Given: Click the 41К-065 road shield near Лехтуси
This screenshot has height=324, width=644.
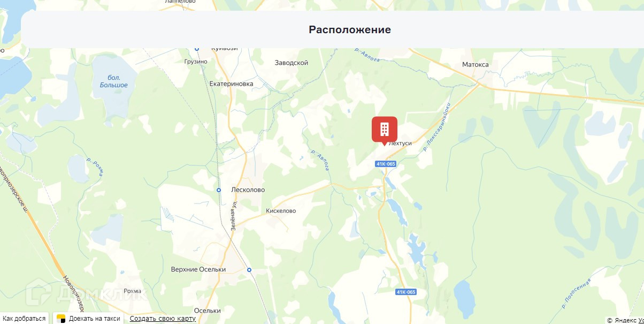Looking at the screenshot, I should (x=386, y=163).
